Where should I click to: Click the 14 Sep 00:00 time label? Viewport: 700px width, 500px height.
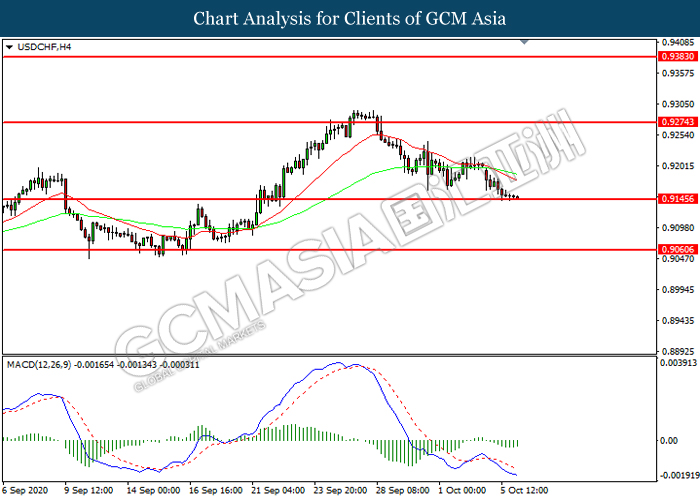click(x=153, y=490)
